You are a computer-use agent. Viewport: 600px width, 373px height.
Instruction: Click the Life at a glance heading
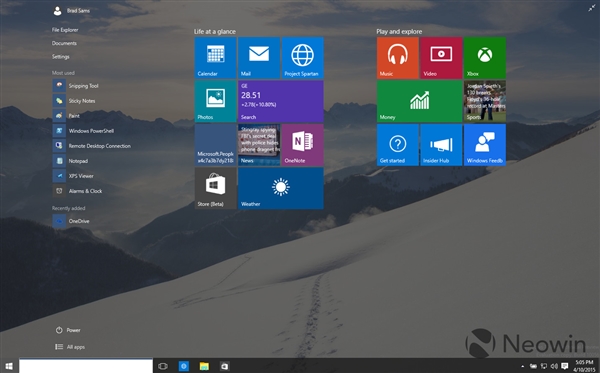pyautogui.click(x=215, y=31)
